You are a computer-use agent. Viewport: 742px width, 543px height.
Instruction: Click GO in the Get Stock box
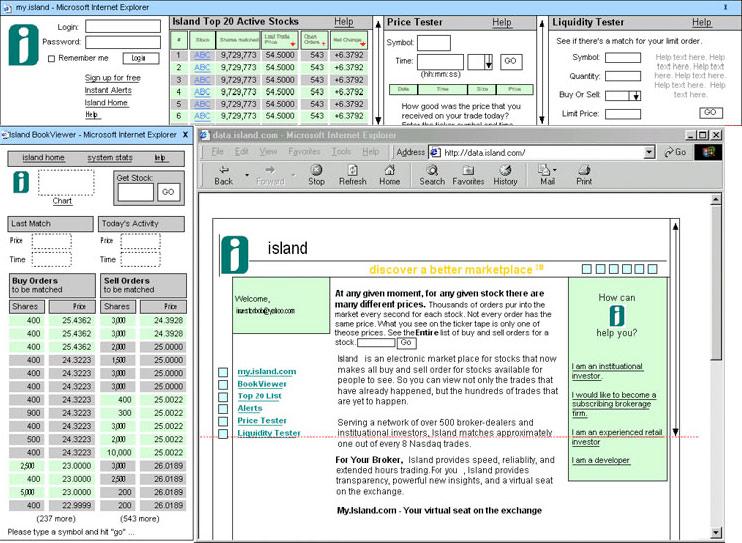[x=168, y=192]
